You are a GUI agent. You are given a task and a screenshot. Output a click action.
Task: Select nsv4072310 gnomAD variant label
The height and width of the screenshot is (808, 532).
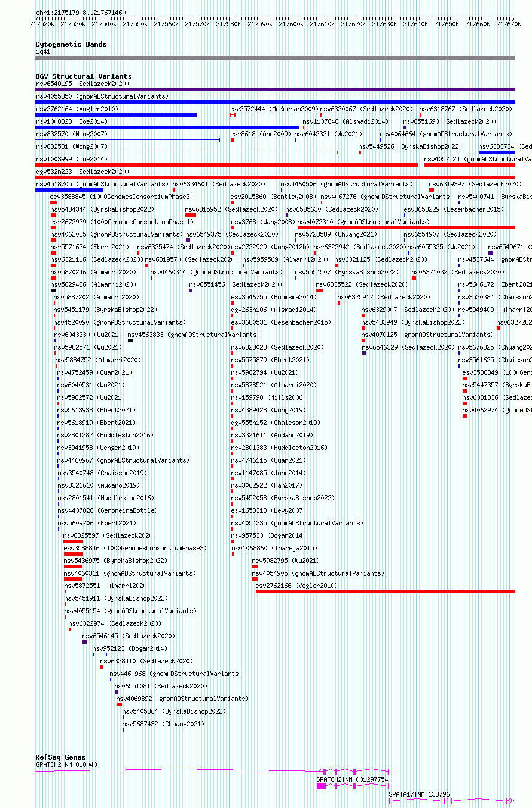coord(363,222)
